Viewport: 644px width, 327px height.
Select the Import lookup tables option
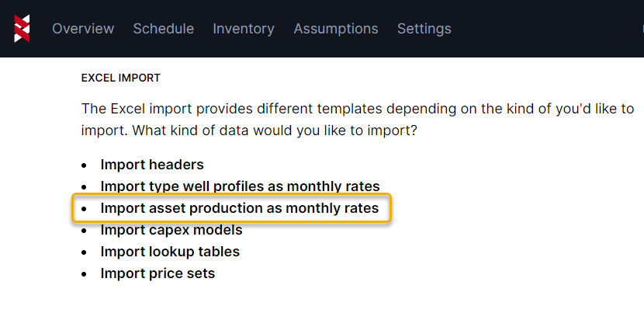pos(170,252)
